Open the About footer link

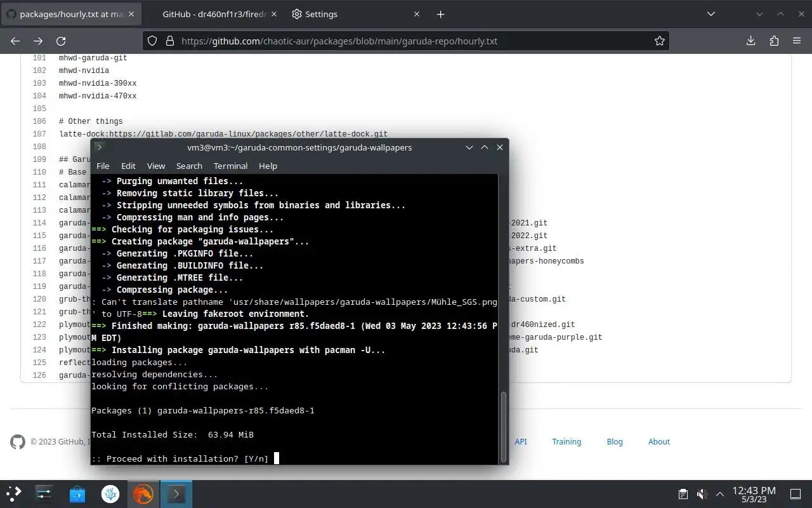[x=659, y=441]
